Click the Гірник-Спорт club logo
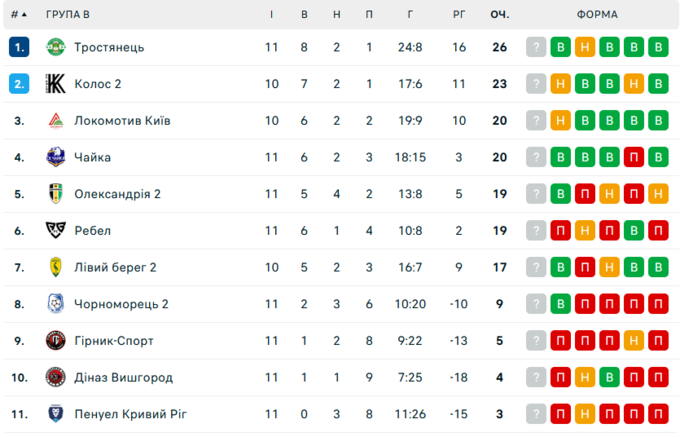The height and width of the screenshot is (437, 680). [55, 341]
